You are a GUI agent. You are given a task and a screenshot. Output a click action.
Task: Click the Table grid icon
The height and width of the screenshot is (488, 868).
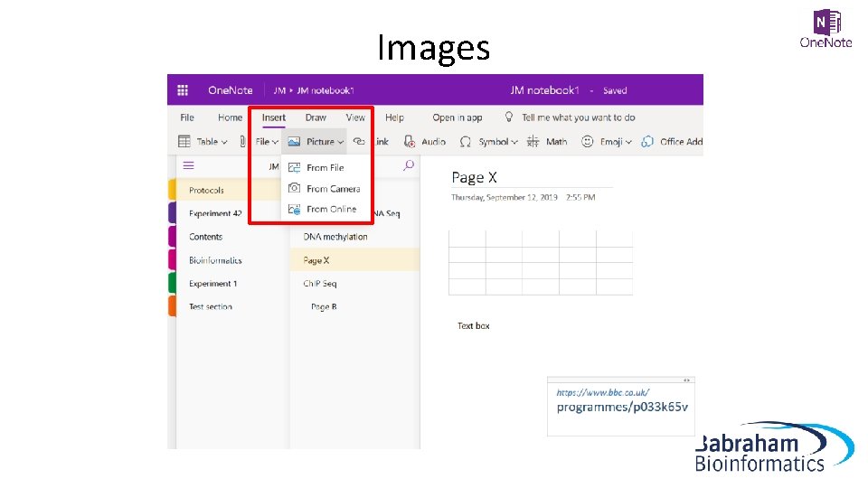click(184, 141)
